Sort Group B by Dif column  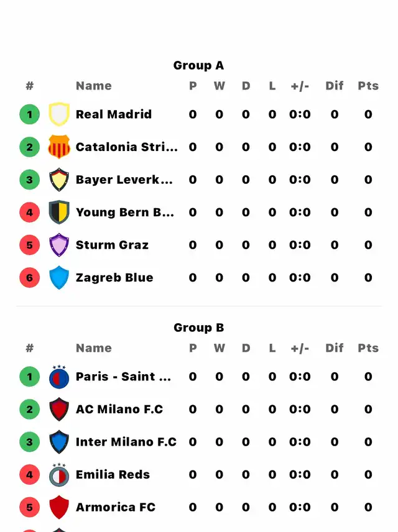coord(335,348)
